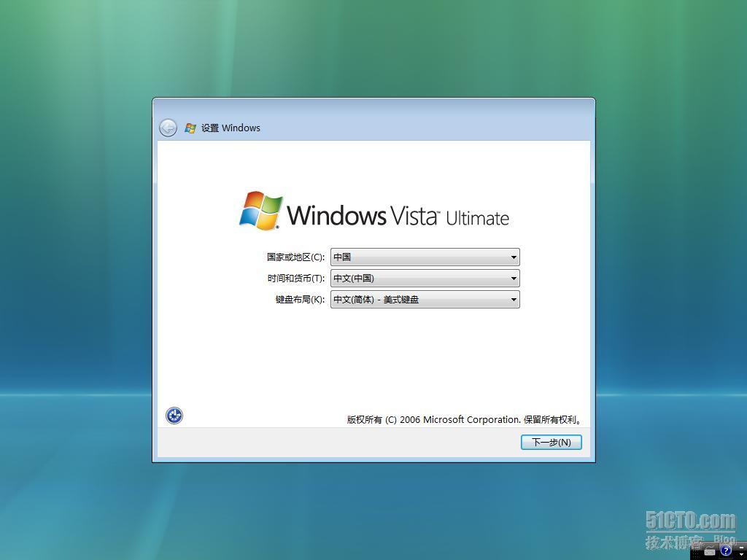
Task: Click the 键盘布局(K): label
Action: tap(300, 300)
